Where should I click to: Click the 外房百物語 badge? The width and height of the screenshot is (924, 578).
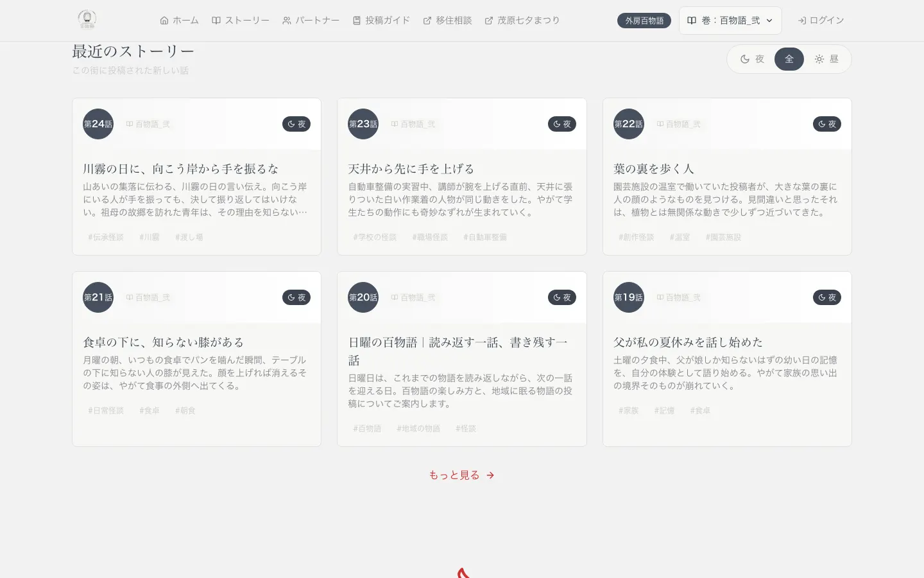(x=644, y=21)
